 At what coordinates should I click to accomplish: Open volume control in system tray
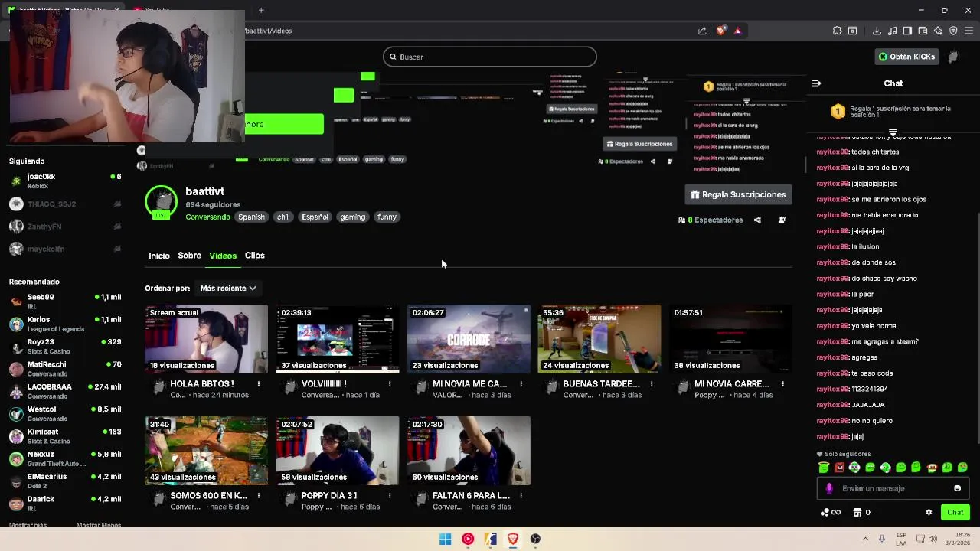click(x=933, y=539)
